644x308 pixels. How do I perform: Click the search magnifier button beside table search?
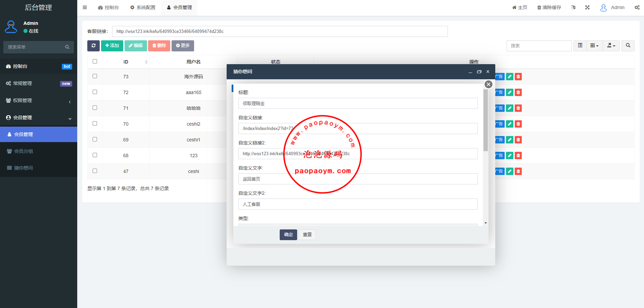pyautogui.click(x=628, y=46)
